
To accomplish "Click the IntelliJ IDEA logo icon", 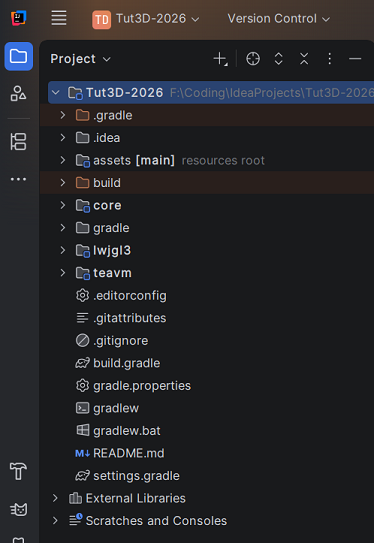I will 19,18.
